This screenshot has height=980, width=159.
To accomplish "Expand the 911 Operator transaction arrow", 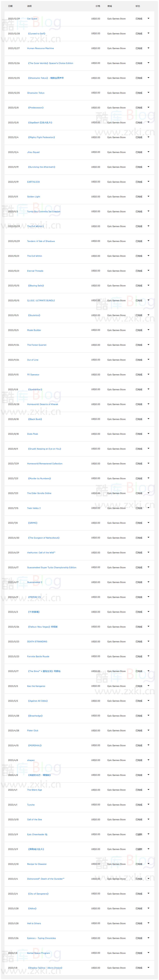I will [x=148, y=374].
